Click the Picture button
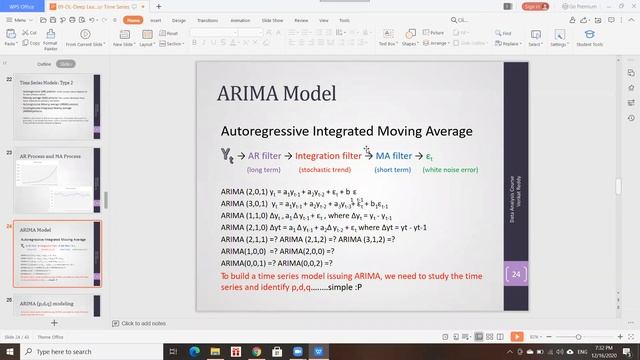This screenshot has height=360, width=640. point(433,33)
